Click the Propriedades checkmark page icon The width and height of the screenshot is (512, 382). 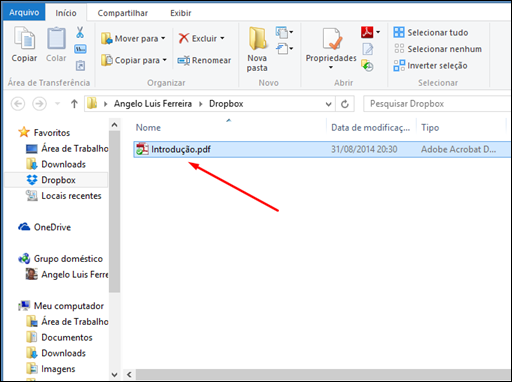[x=332, y=39]
